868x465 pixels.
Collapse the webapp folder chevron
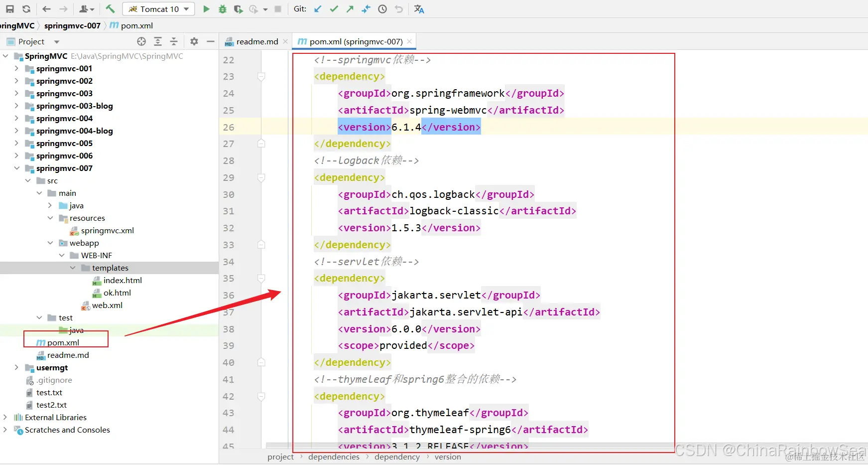tap(50, 243)
